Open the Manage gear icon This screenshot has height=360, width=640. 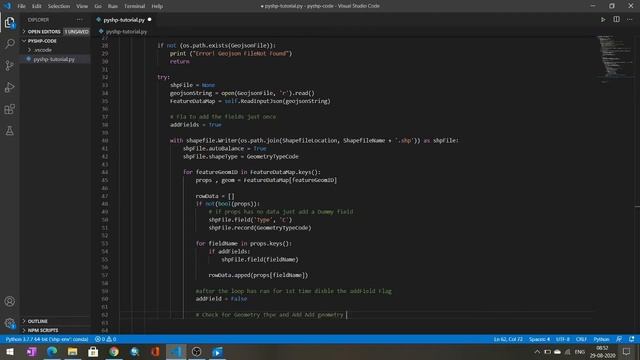click(x=9, y=323)
